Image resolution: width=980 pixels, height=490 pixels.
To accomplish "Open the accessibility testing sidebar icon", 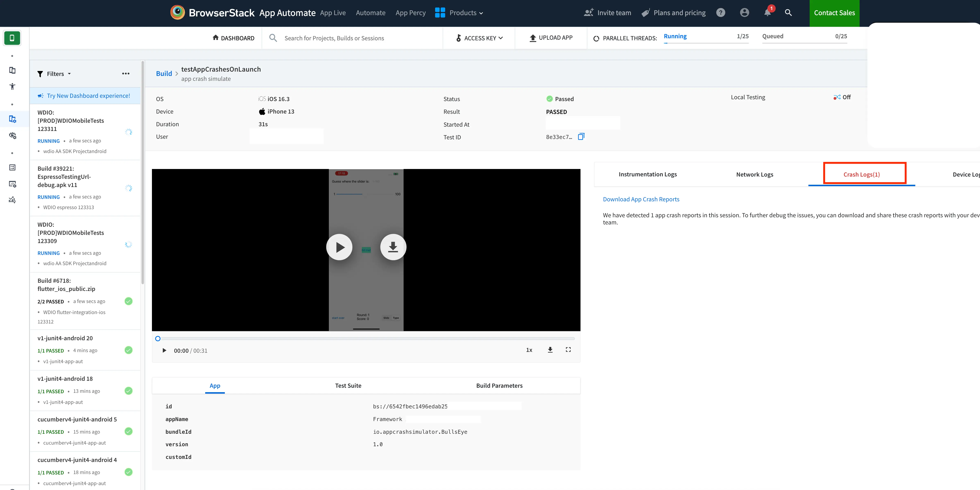I will tap(12, 86).
